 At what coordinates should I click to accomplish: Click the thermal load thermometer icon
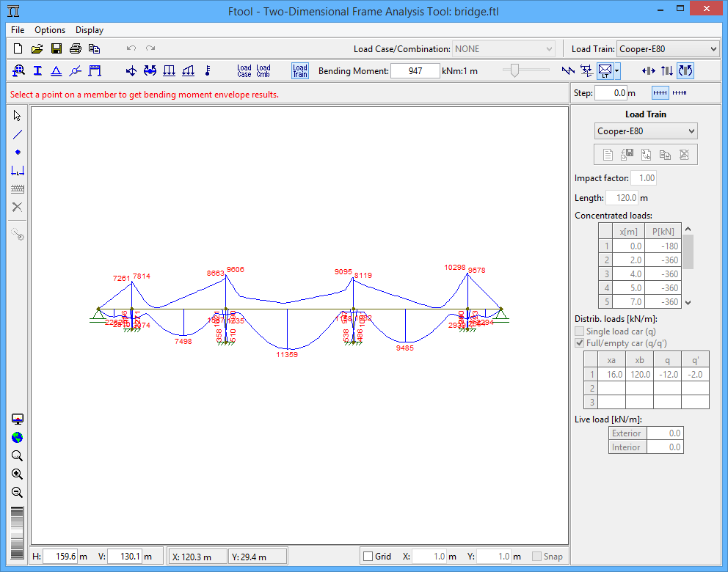click(x=208, y=71)
